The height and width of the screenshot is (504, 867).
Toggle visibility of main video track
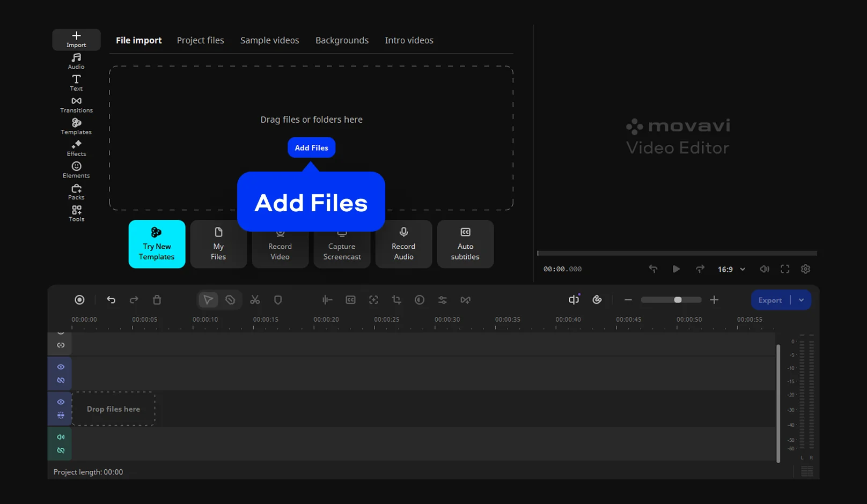[61, 402]
